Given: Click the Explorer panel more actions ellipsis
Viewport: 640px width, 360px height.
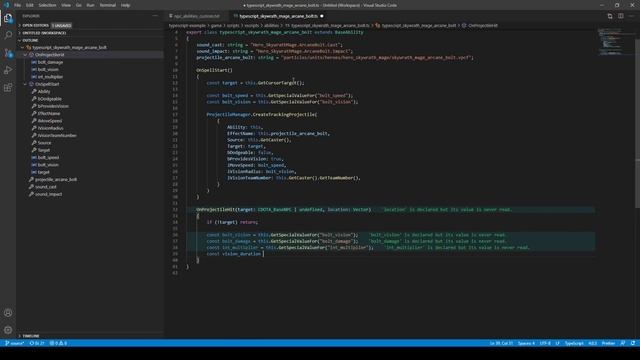Looking at the screenshot, I should coord(155,16).
